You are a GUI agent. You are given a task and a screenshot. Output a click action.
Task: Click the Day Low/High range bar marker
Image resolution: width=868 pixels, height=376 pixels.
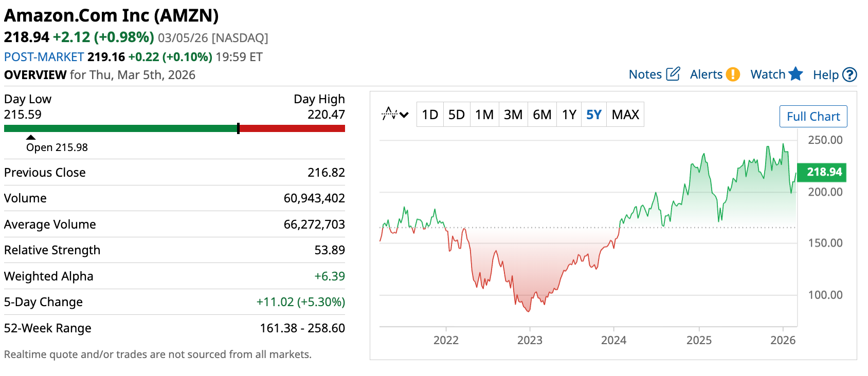[238, 128]
